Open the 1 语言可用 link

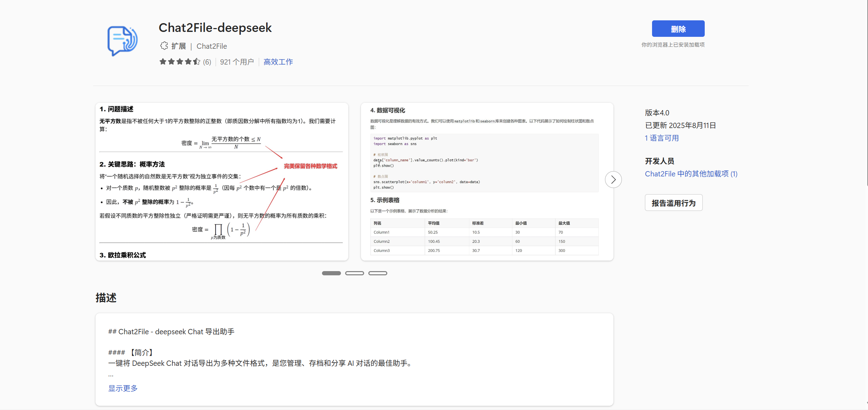point(662,138)
